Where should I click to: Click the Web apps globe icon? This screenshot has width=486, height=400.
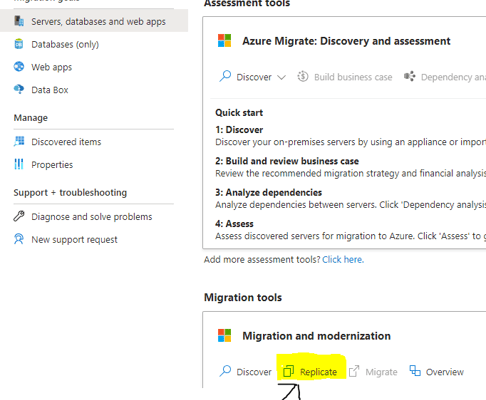point(19,67)
